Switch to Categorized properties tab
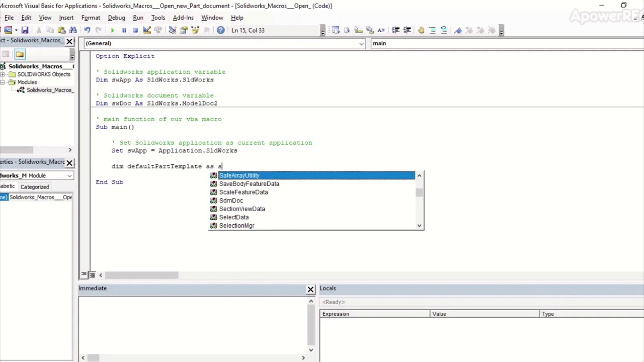Viewport: 644px width, 362px height. (x=35, y=187)
